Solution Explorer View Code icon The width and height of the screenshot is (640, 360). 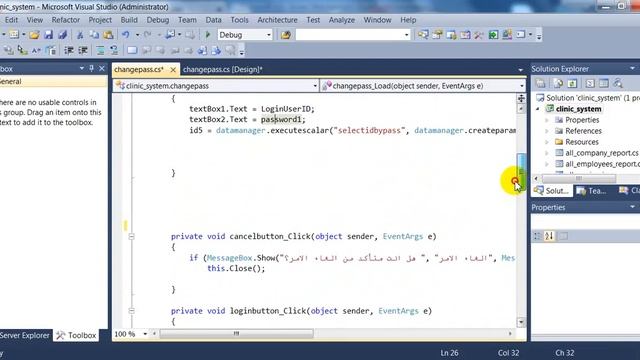click(x=590, y=84)
